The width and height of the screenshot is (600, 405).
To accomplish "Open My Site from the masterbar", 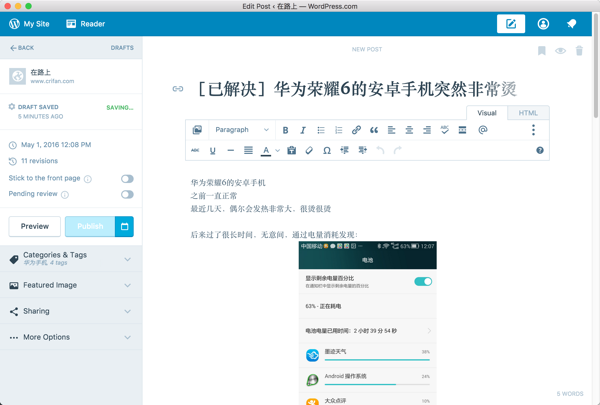I will tap(29, 24).
